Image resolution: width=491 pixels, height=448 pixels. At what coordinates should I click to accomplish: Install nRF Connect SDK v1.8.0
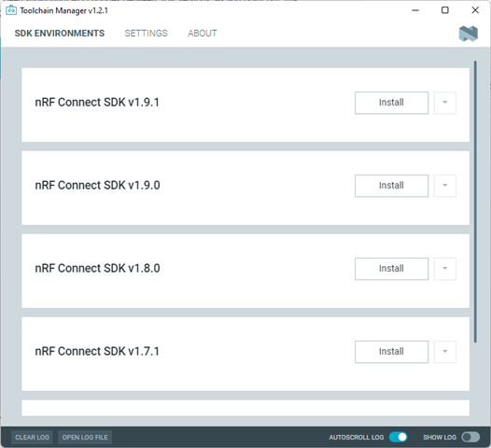391,269
